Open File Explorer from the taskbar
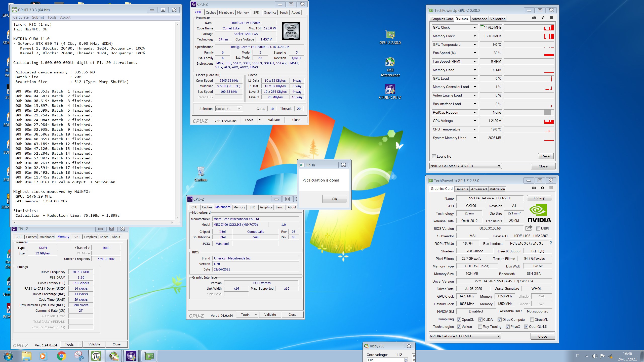The image size is (644, 362). pyautogui.click(x=26, y=356)
